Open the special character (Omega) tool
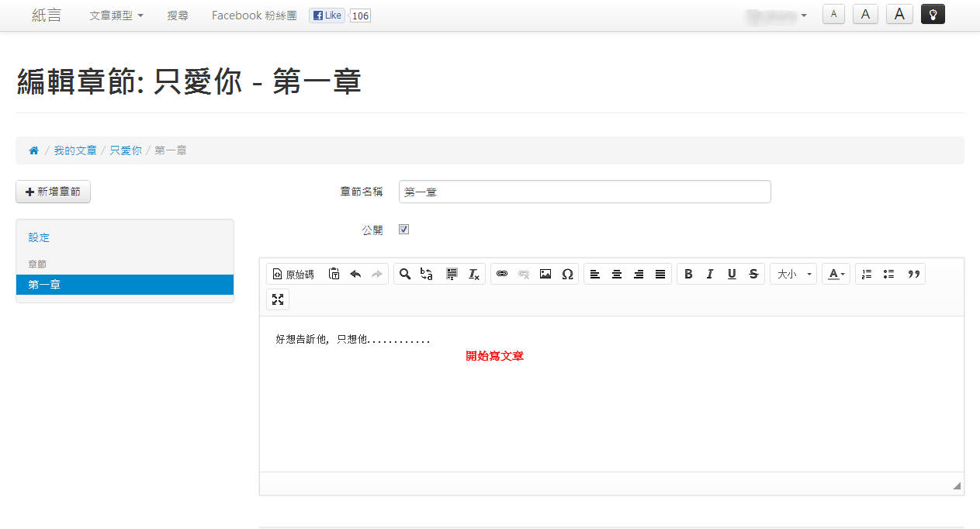980x529 pixels. click(x=567, y=274)
